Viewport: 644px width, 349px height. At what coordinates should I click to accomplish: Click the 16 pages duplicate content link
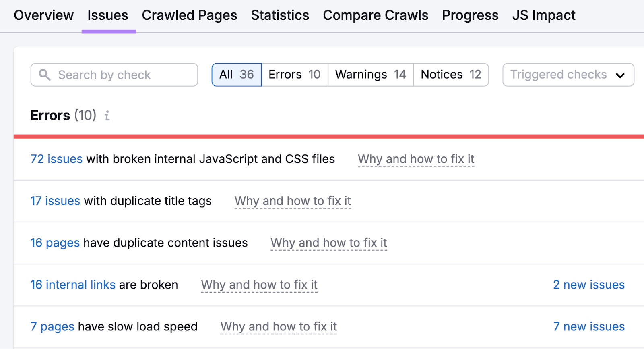55,243
